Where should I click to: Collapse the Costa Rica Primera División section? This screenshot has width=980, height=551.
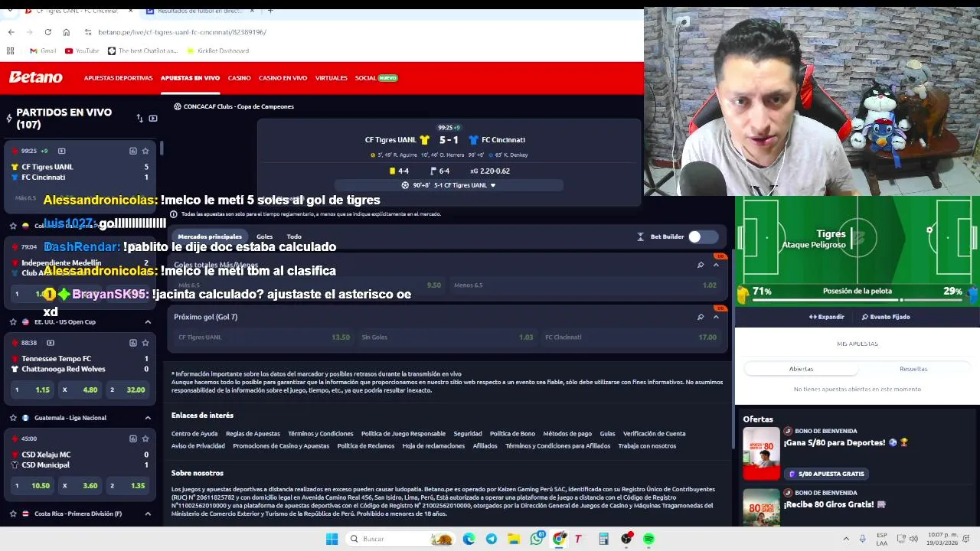coord(148,514)
